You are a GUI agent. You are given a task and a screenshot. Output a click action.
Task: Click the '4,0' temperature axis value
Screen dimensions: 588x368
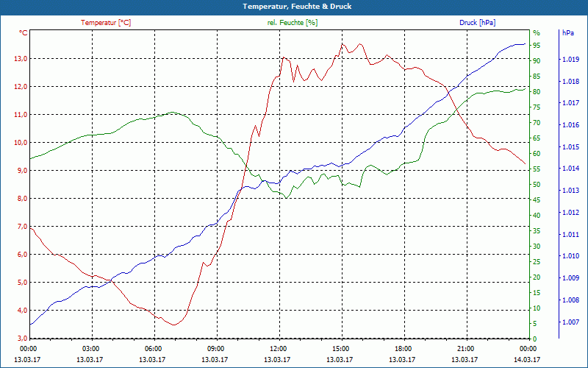[x=23, y=311]
